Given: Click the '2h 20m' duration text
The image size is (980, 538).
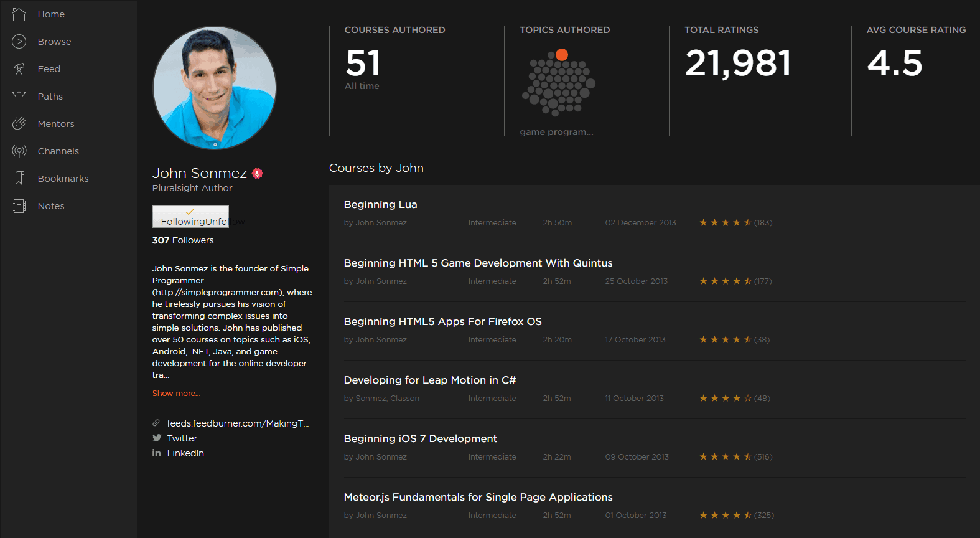Looking at the screenshot, I should coord(557,340).
